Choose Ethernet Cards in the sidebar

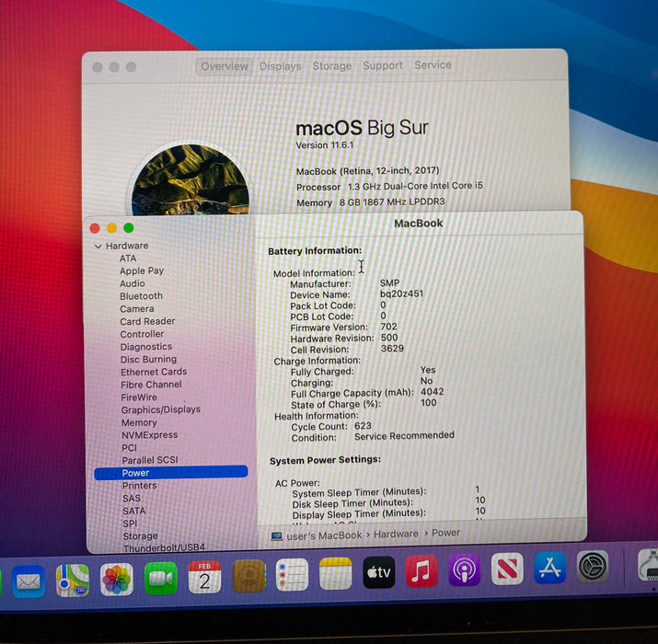click(x=154, y=372)
